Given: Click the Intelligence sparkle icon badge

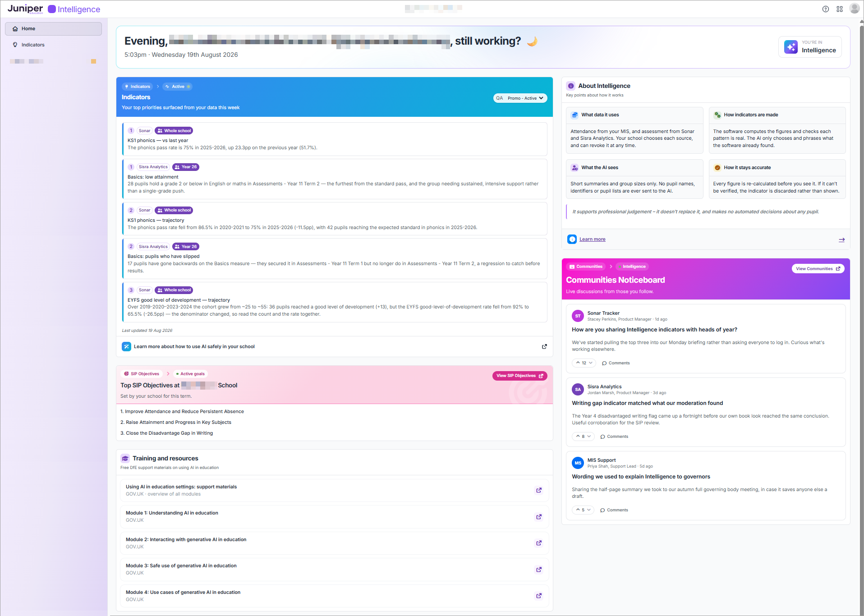Looking at the screenshot, I should (x=791, y=47).
